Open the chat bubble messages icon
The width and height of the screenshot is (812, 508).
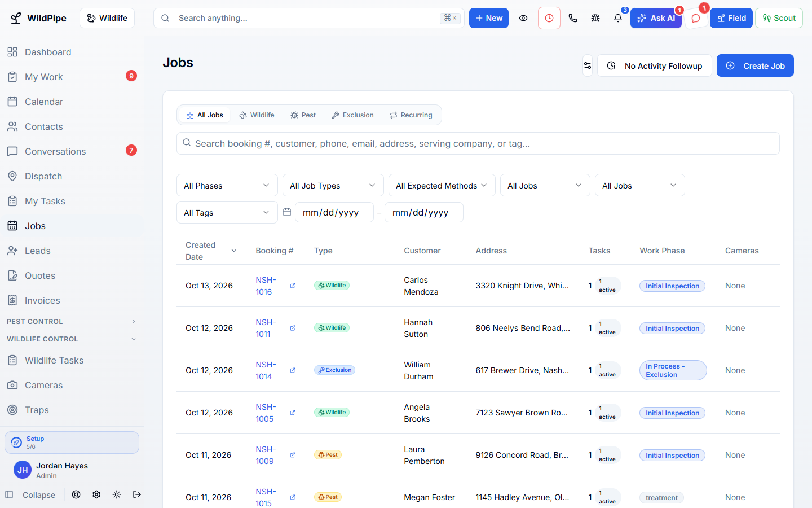click(696, 18)
